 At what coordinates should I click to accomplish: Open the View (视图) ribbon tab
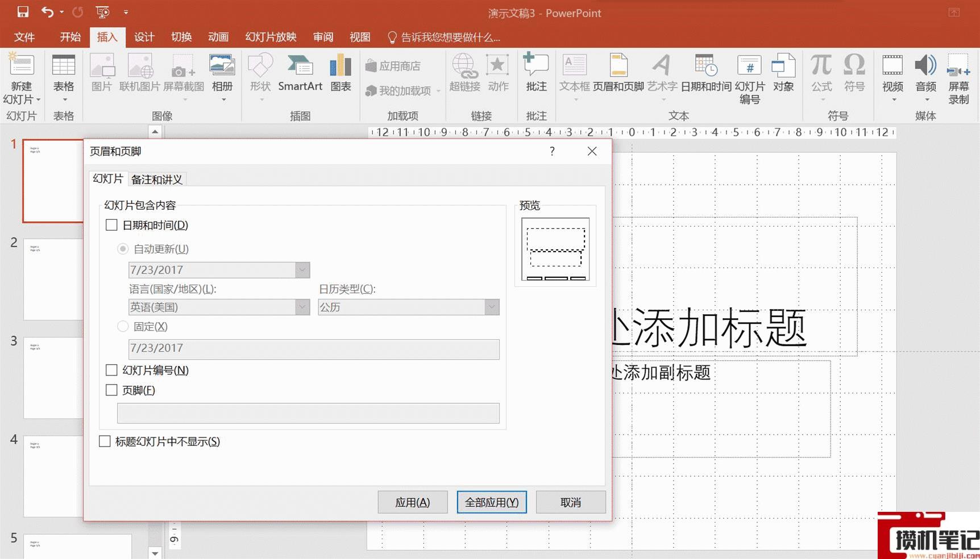coord(360,37)
